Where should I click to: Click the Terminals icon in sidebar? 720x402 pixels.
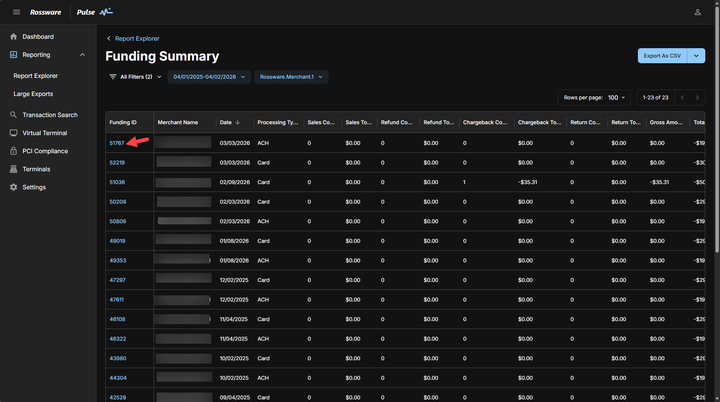click(x=14, y=169)
